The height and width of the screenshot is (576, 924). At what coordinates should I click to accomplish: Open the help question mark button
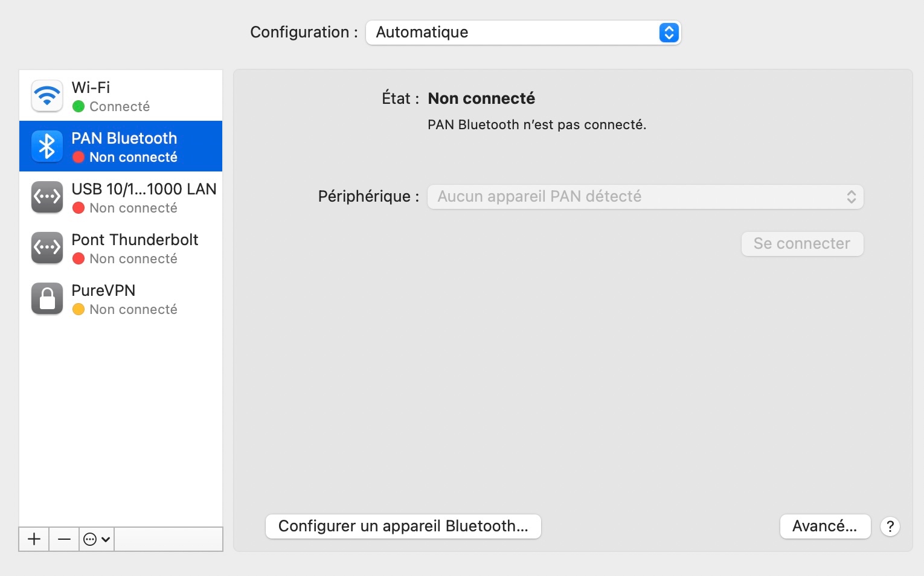(x=890, y=526)
